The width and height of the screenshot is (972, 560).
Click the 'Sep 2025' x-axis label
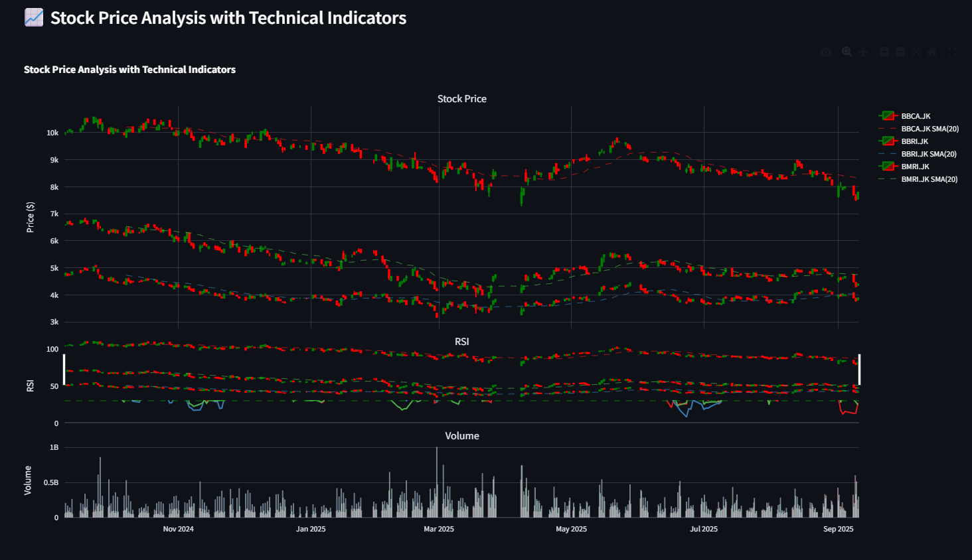[x=839, y=529]
